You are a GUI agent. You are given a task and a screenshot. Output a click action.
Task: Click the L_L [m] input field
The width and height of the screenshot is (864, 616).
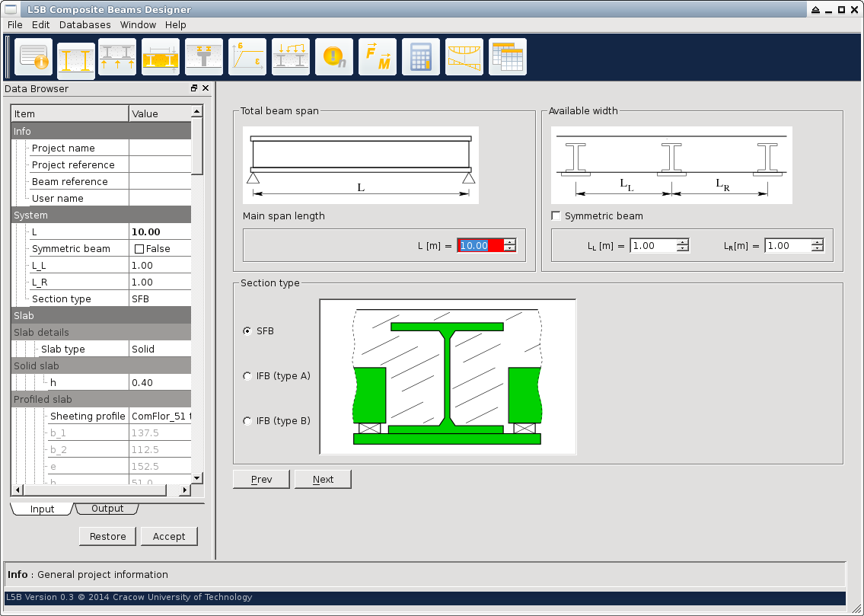click(x=652, y=246)
